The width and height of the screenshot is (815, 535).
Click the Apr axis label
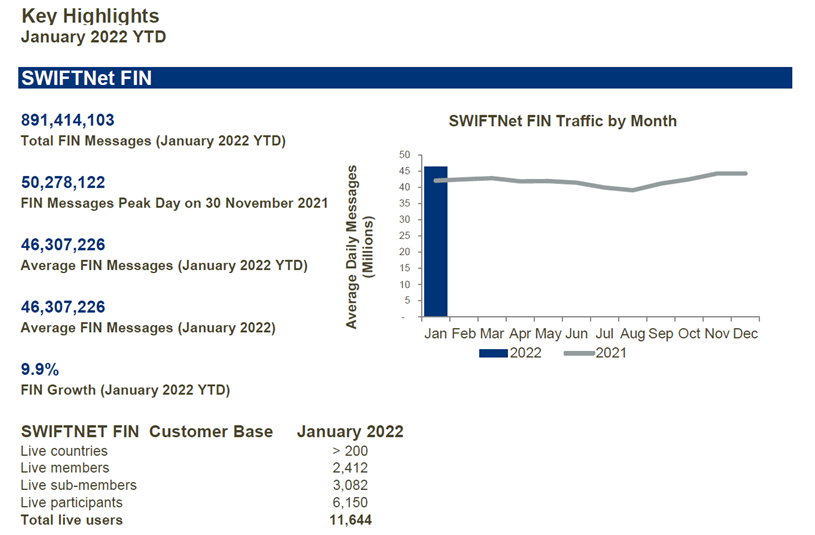pyautogui.click(x=520, y=333)
